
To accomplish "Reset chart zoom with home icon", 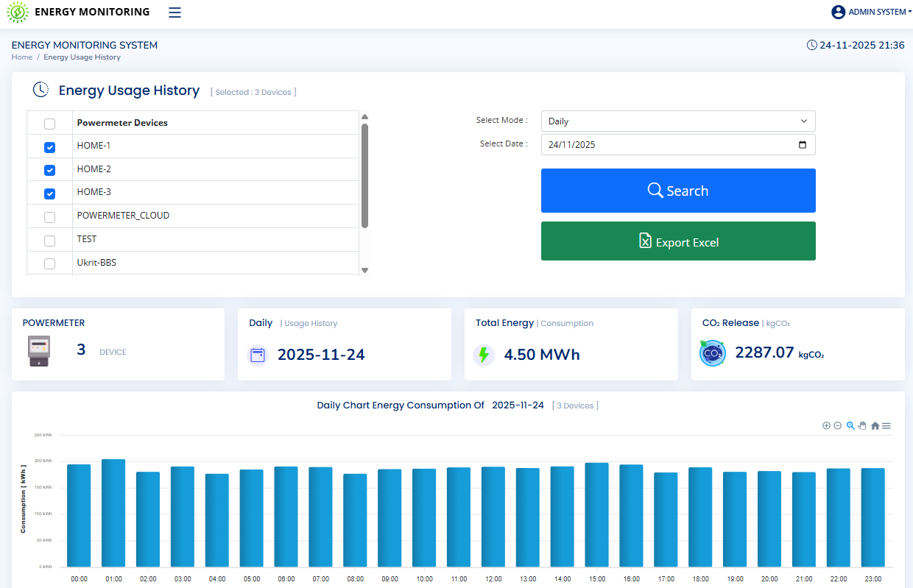I will click(x=875, y=425).
